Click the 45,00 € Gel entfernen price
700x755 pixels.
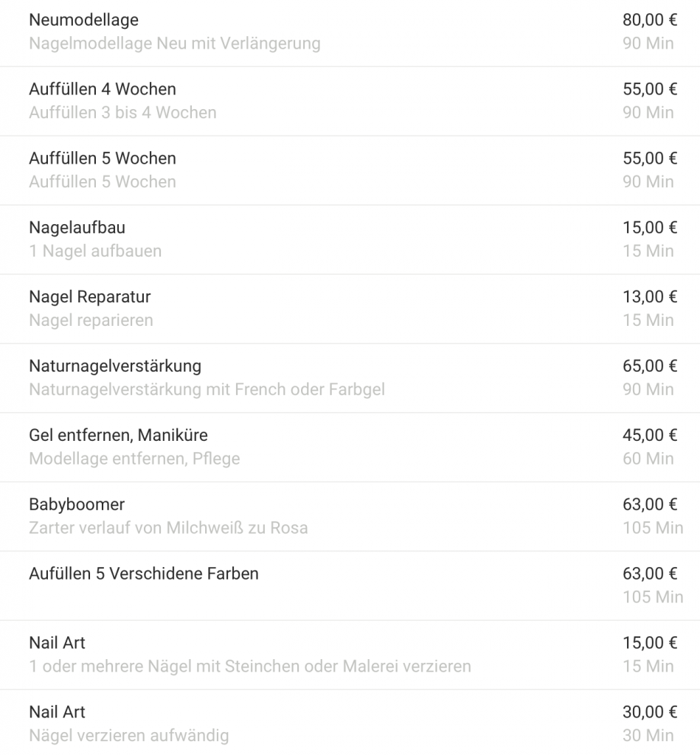click(x=649, y=436)
